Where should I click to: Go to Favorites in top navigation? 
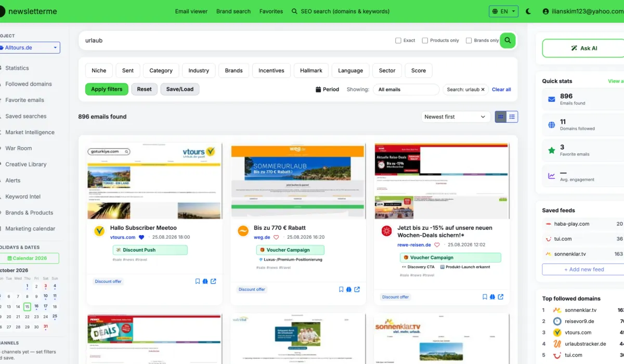point(271,11)
